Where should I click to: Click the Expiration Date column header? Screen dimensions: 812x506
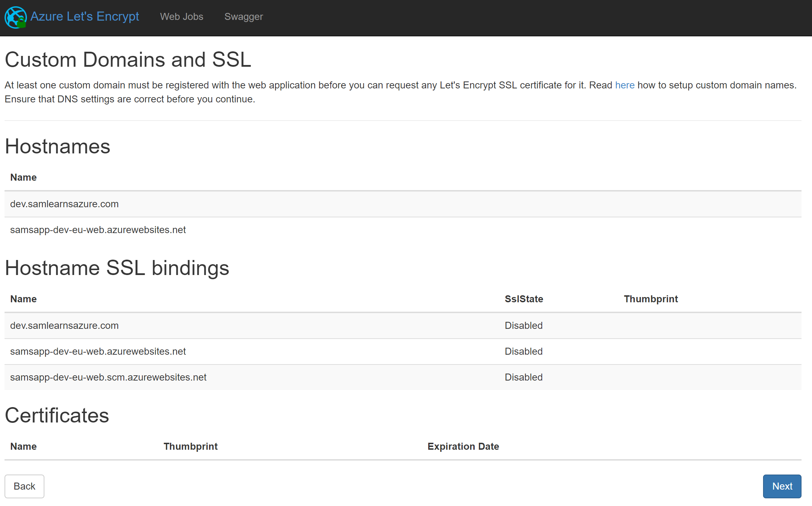[x=463, y=446]
